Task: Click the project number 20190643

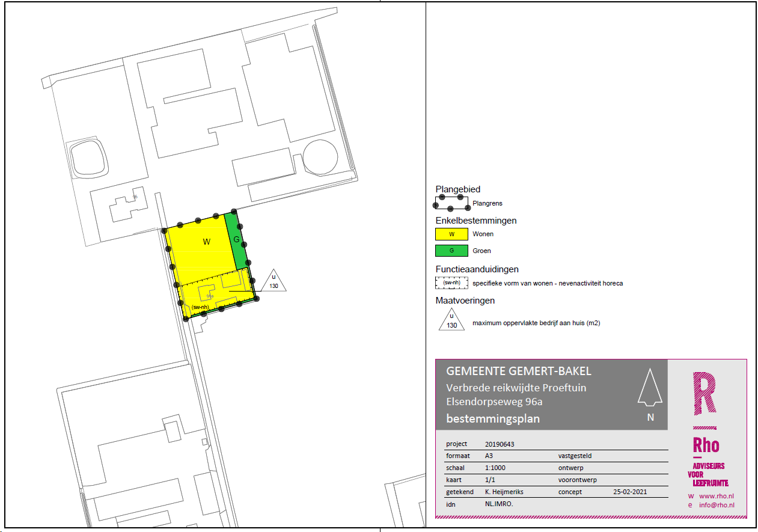Action: [500, 444]
